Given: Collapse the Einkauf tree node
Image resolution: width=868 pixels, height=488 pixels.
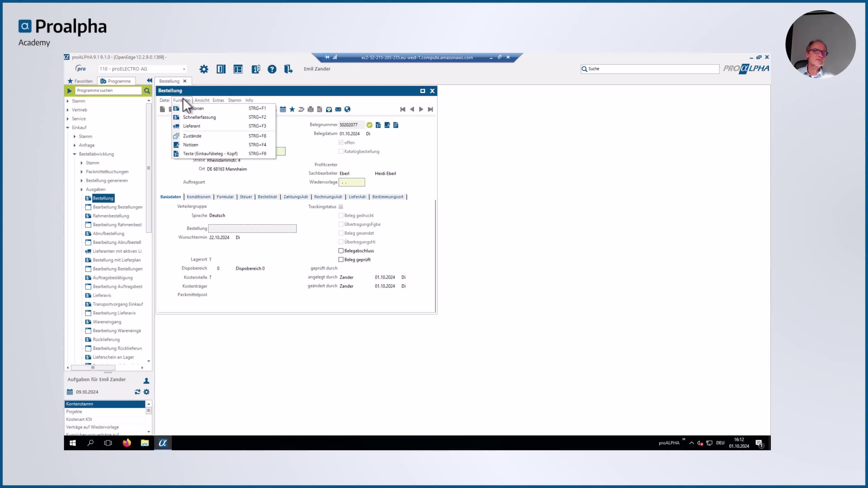Looking at the screenshot, I should (x=68, y=127).
